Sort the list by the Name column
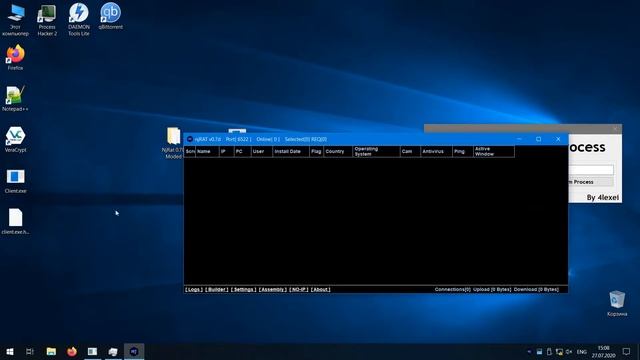This screenshot has width=640, height=360. pos(207,151)
